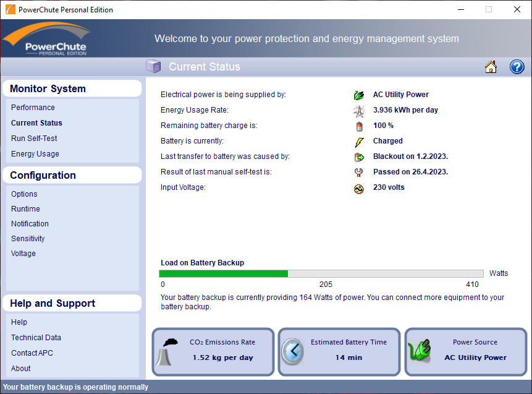Open the Run Self-Test page
This screenshot has height=394, width=532.
[34, 138]
